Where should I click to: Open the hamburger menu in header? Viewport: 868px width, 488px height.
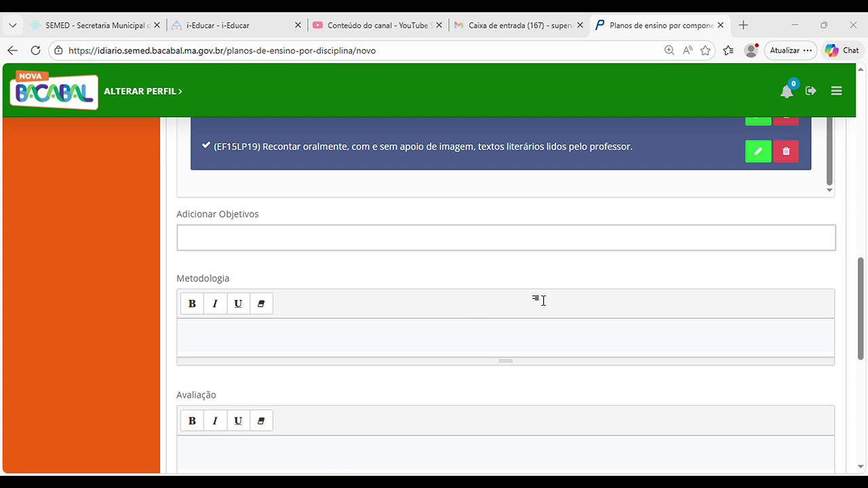pyautogui.click(x=836, y=91)
